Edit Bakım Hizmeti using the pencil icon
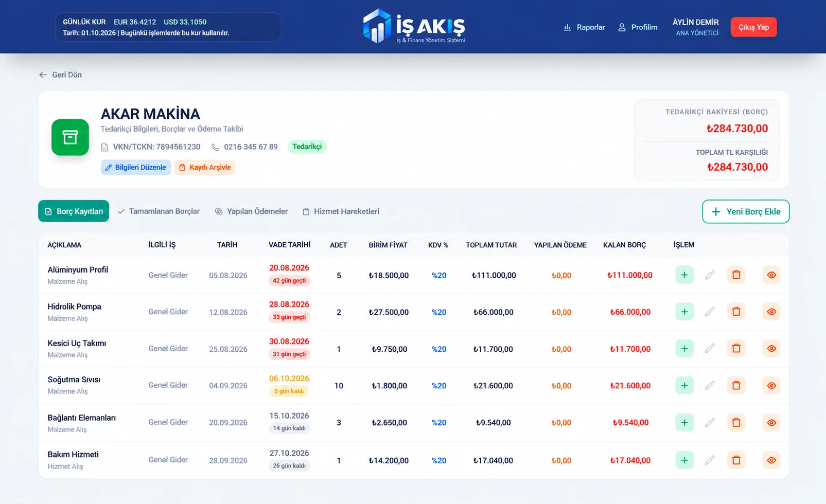This screenshot has width=826, height=504. click(710, 460)
